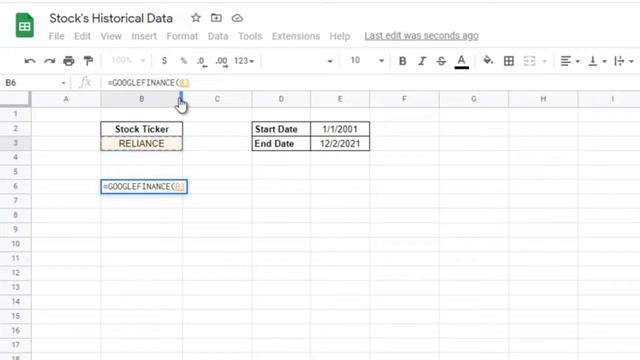Viewport: 640px width, 360px height.
Task: Open the text color picker
Action: [461, 61]
